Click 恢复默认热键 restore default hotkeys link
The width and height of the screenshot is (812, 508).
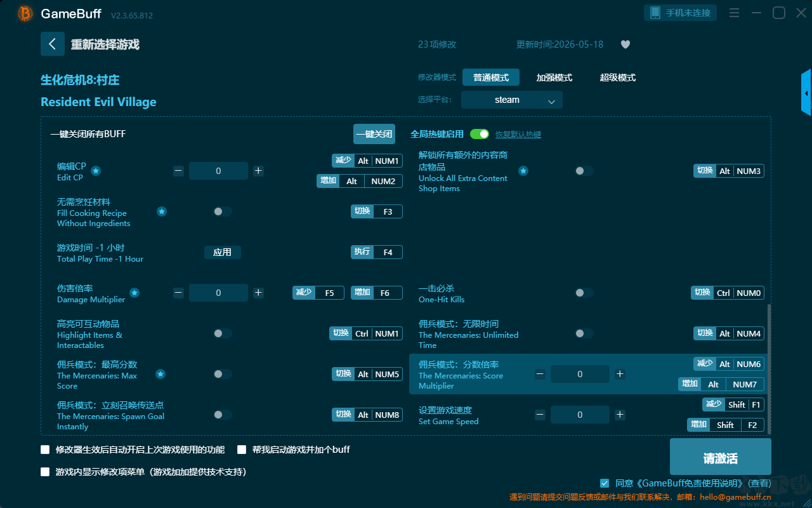tap(518, 135)
